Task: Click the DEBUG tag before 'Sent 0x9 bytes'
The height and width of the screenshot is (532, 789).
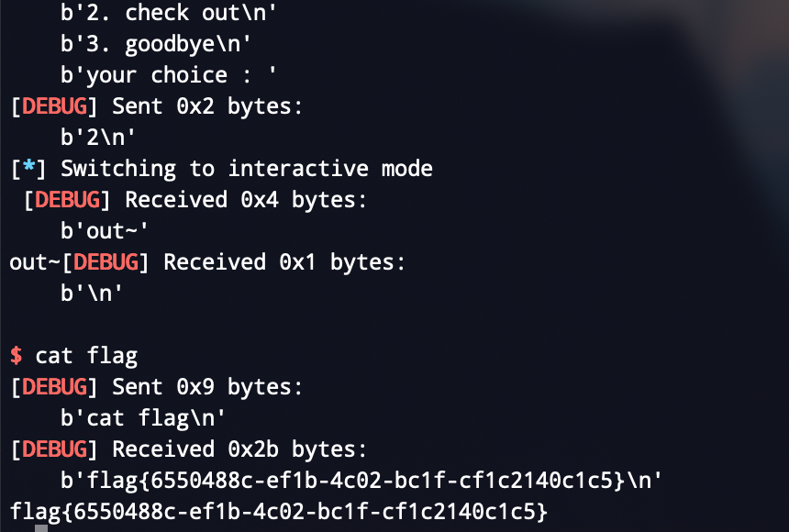Action: coord(54,387)
